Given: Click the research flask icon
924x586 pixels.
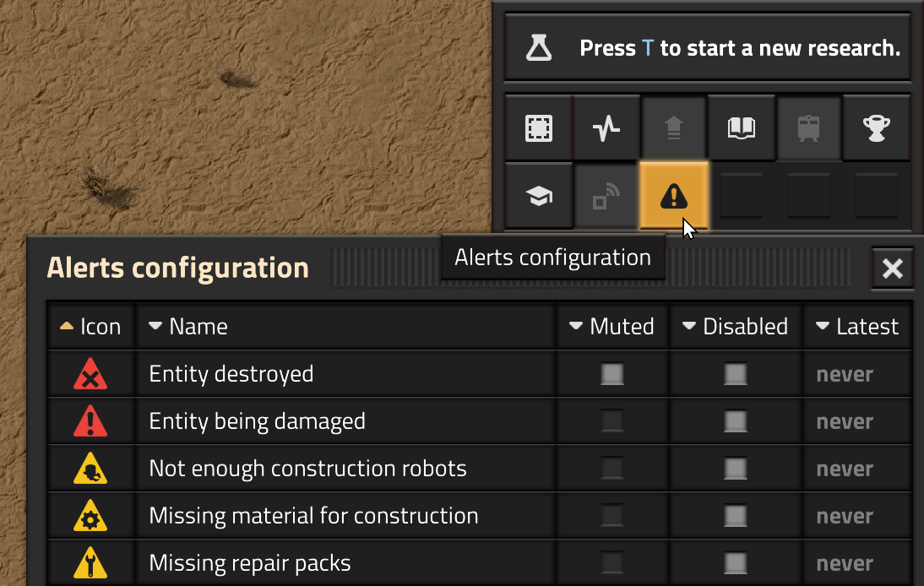Looking at the screenshot, I should (x=539, y=47).
